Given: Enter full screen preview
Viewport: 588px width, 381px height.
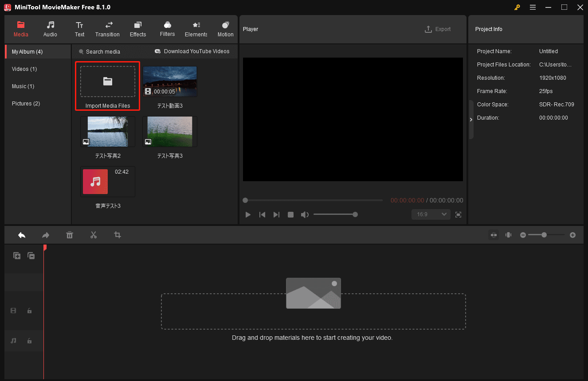Looking at the screenshot, I should click(459, 214).
